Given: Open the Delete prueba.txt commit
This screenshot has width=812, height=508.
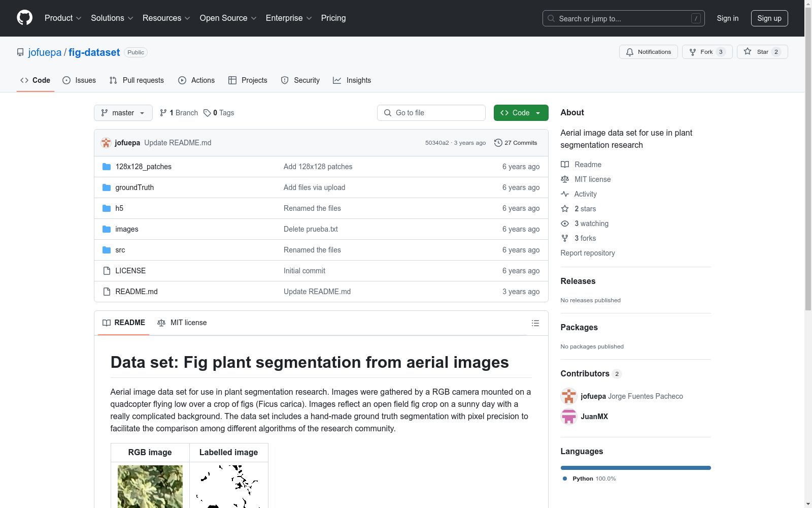Looking at the screenshot, I should pyautogui.click(x=311, y=229).
